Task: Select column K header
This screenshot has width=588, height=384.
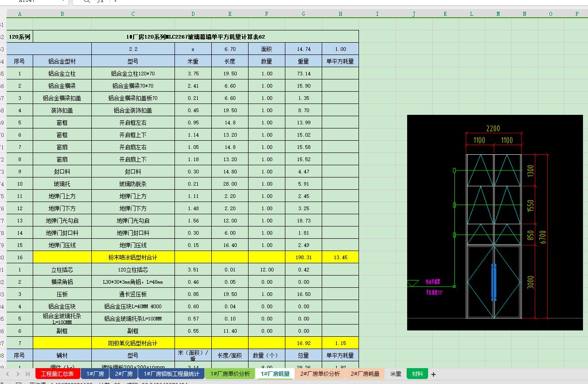Action: [445, 14]
